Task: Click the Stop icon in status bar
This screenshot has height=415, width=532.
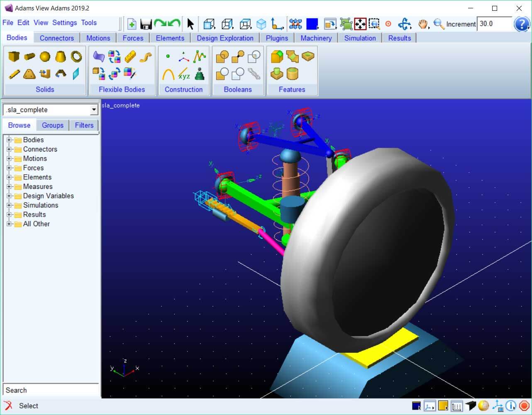Action: [x=525, y=405]
